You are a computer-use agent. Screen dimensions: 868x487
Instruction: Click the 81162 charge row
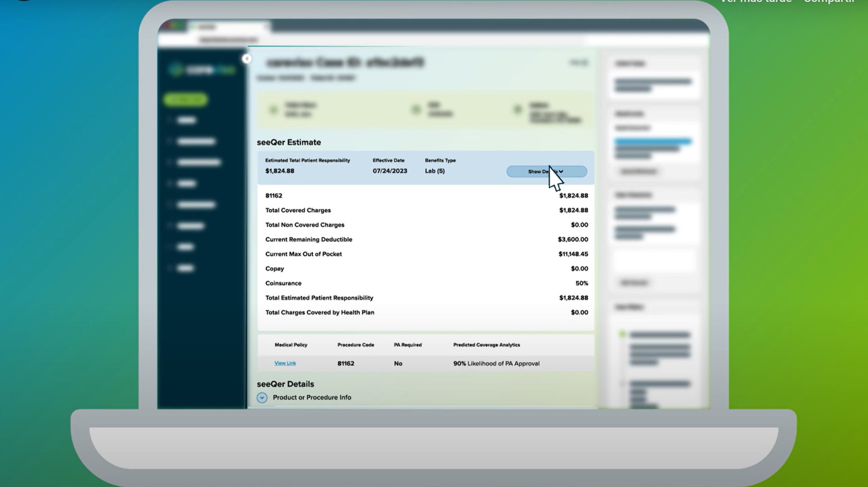426,196
